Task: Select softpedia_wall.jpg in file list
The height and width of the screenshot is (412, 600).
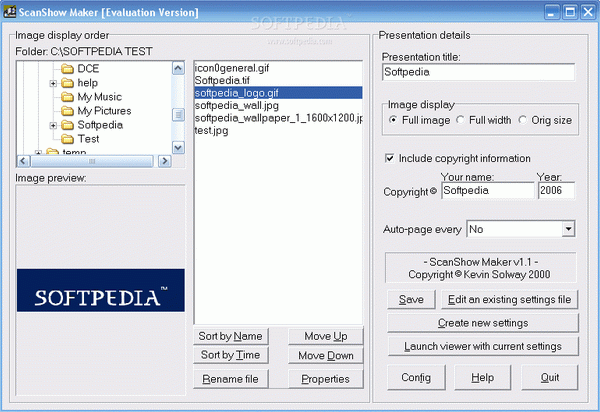Action: [x=279, y=105]
